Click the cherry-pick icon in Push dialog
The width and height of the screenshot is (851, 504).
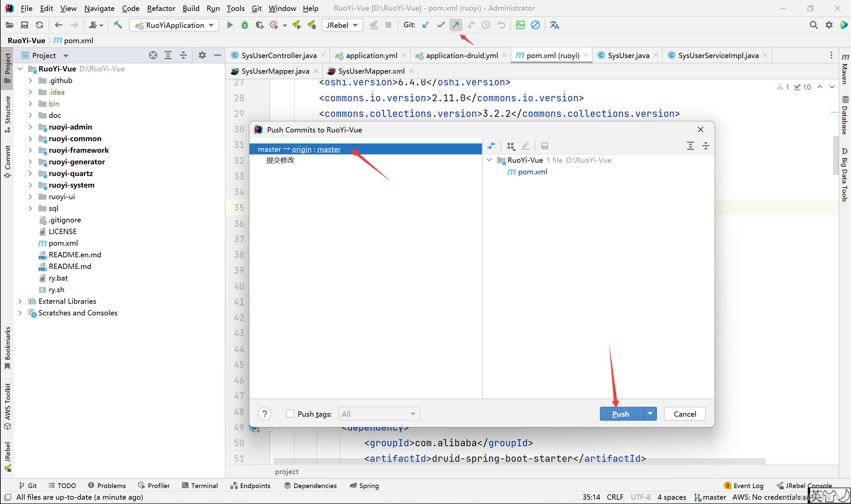[491, 146]
